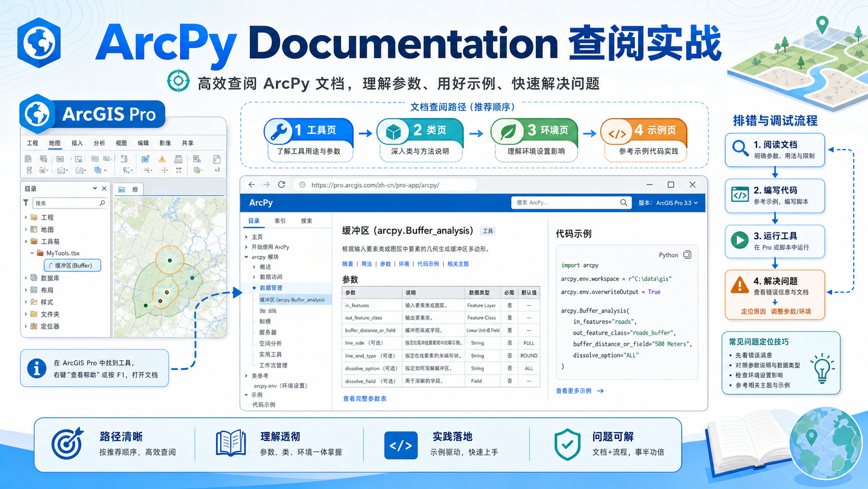Open 代码示例 entry in docs tree

click(x=264, y=404)
